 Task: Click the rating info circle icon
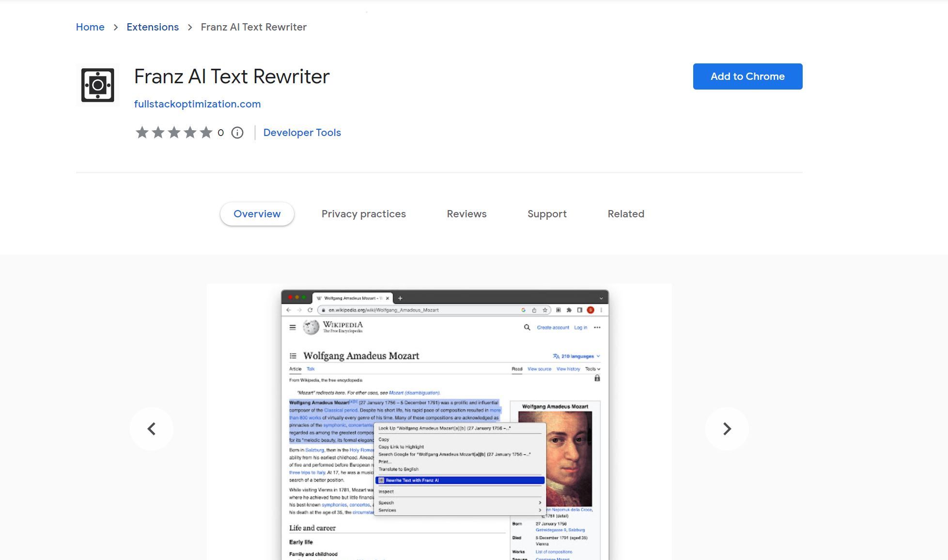(237, 133)
